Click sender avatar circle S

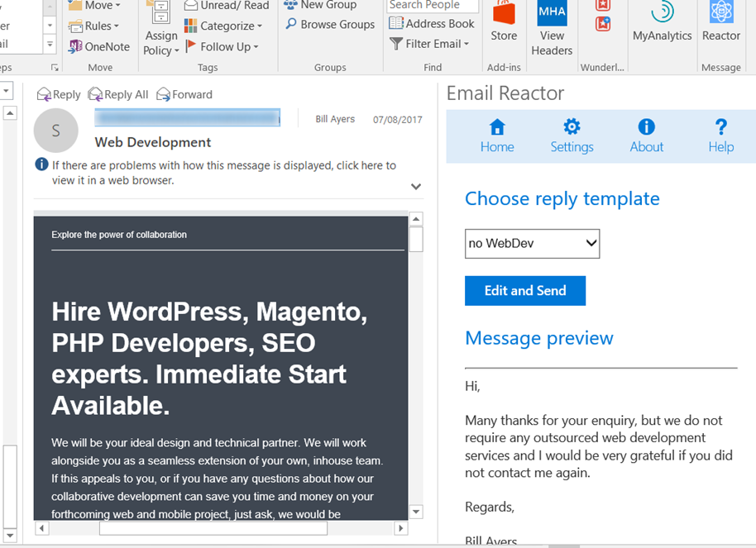click(x=56, y=131)
